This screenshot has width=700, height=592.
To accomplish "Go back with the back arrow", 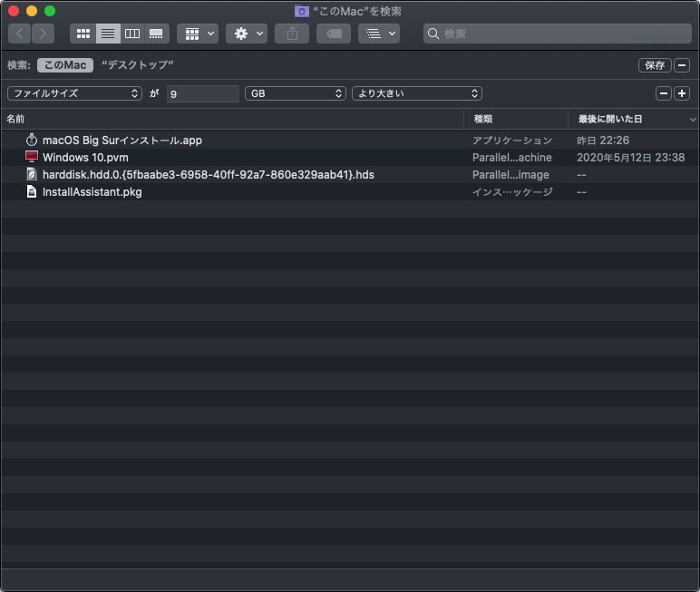I will [20, 34].
